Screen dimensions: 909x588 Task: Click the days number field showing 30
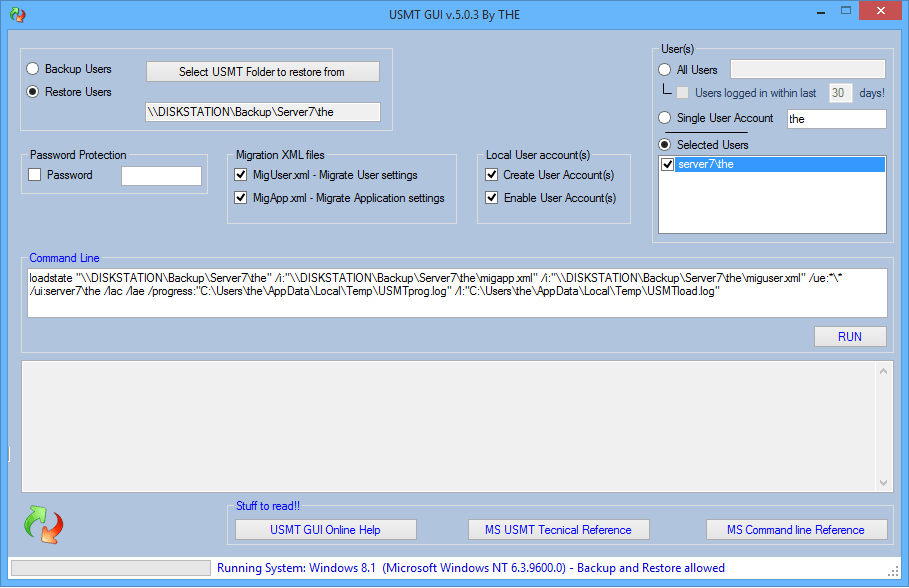838,92
